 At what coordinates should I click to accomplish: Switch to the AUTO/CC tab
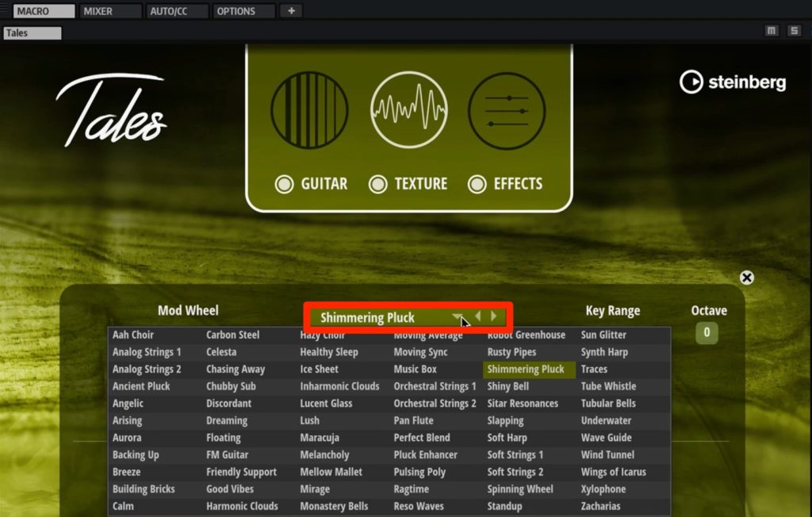click(x=178, y=11)
